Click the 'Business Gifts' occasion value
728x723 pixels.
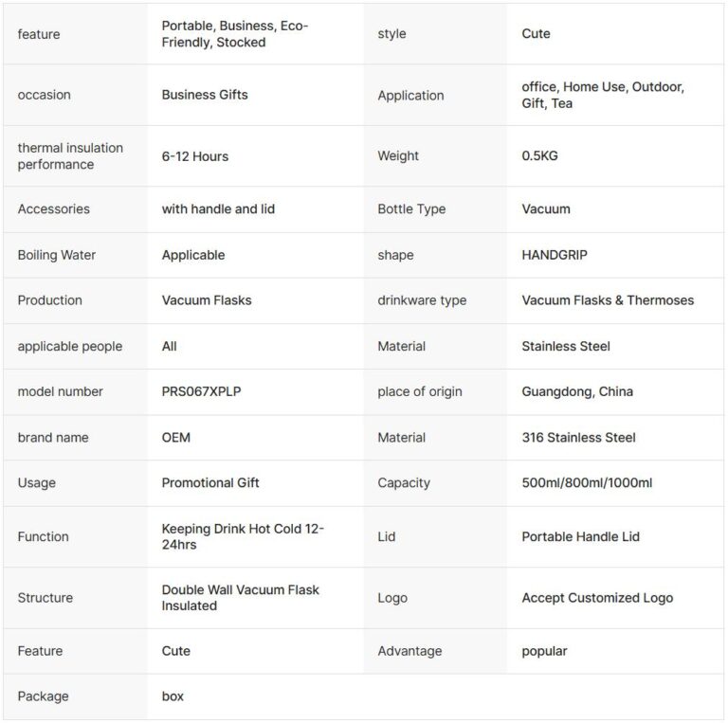point(204,95)
